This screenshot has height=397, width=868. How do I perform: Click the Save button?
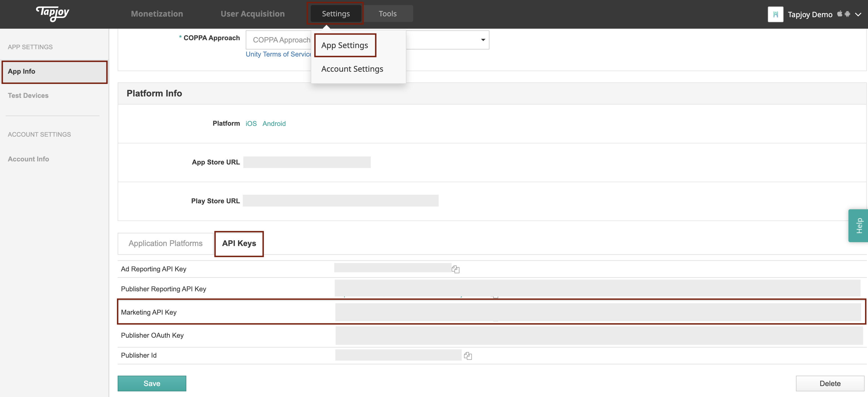(x=152, y=383)
